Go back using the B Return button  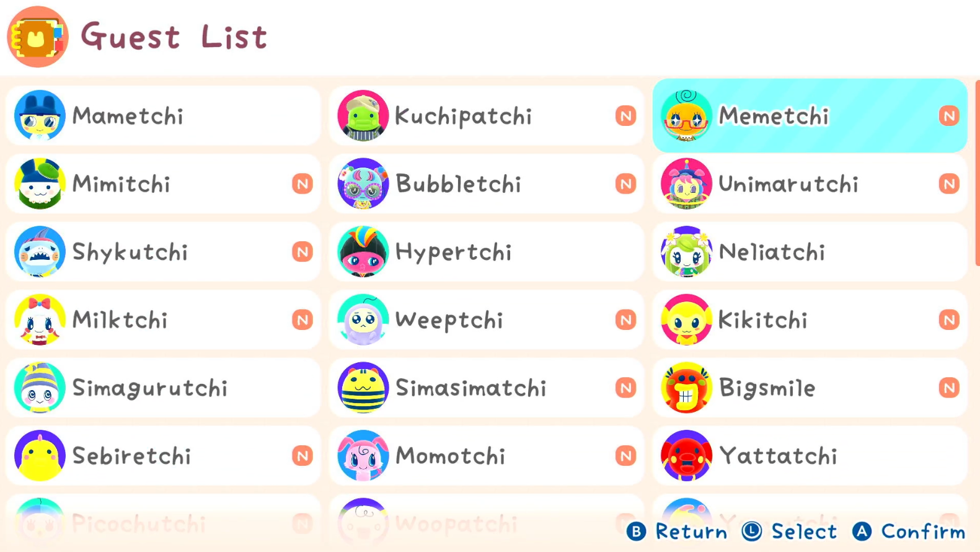677,532
